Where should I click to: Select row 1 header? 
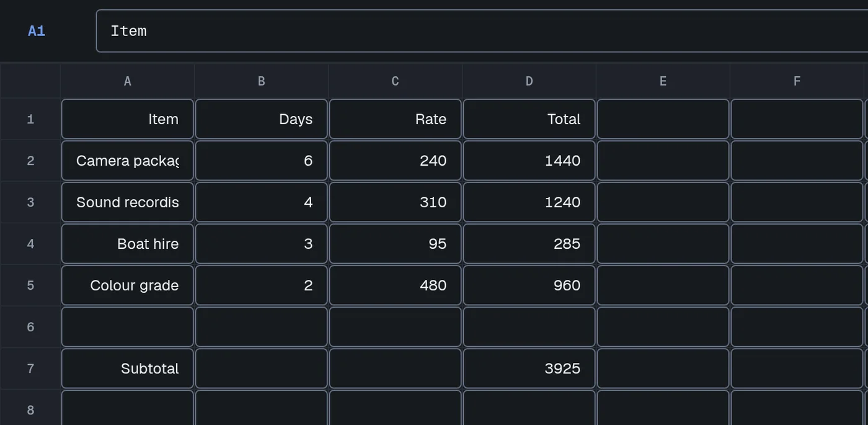pos(30,119)
